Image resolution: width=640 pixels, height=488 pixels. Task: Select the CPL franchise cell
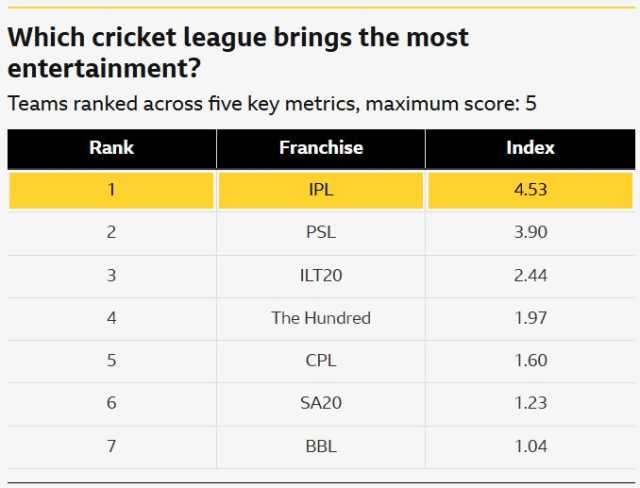(x=321, y=361)
